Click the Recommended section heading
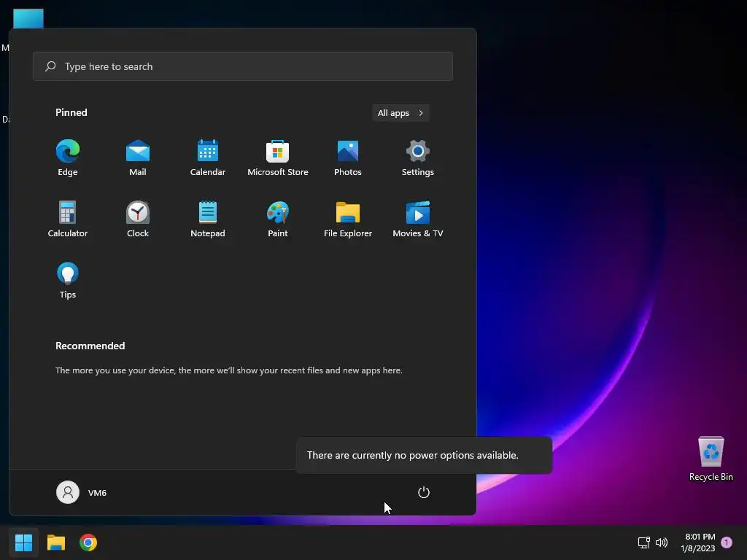This screenshot has height=560, width=747. tap(90, 346)
